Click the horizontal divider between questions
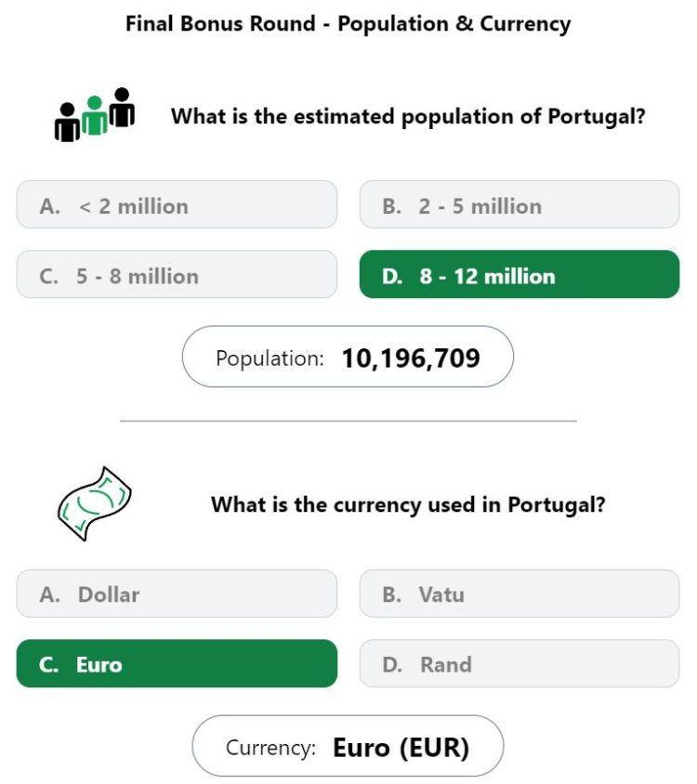697x784 pixels. pos(348,421)
